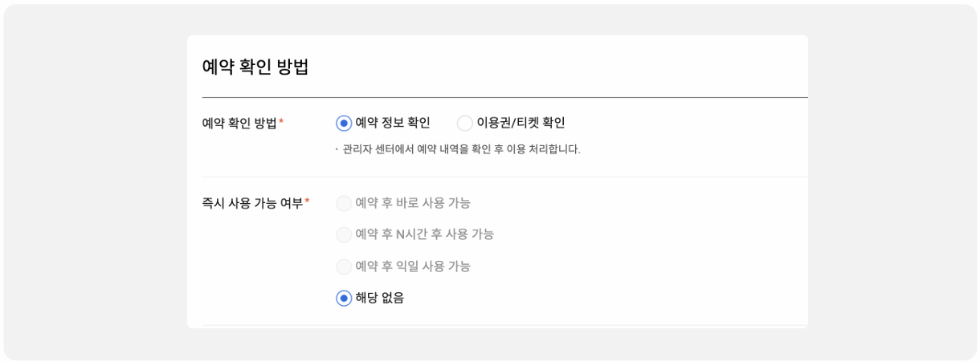980x362 pixels.
Task: Click the 해당 없음 label text
Action: pyautogui.click(x=379, y=298)
